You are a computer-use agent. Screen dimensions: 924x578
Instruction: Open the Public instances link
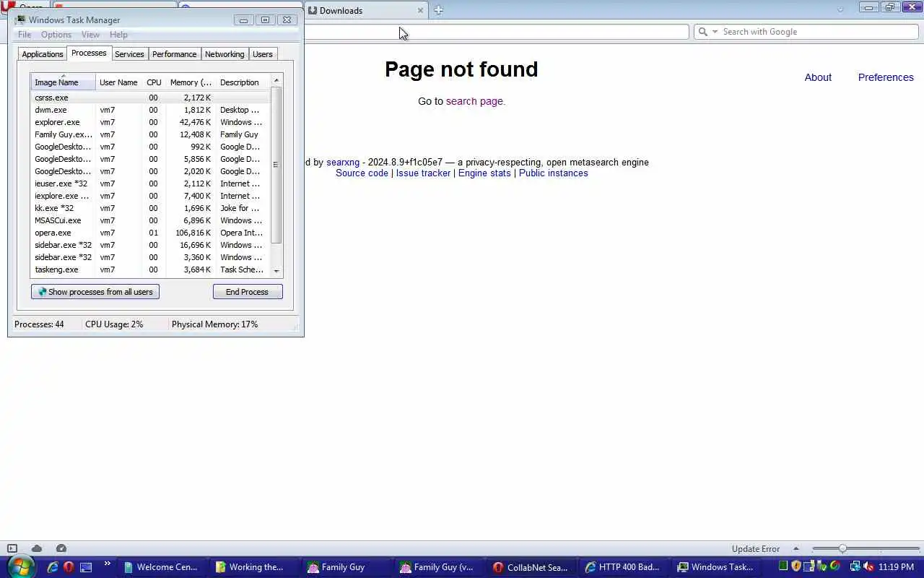tap(554, 173)
